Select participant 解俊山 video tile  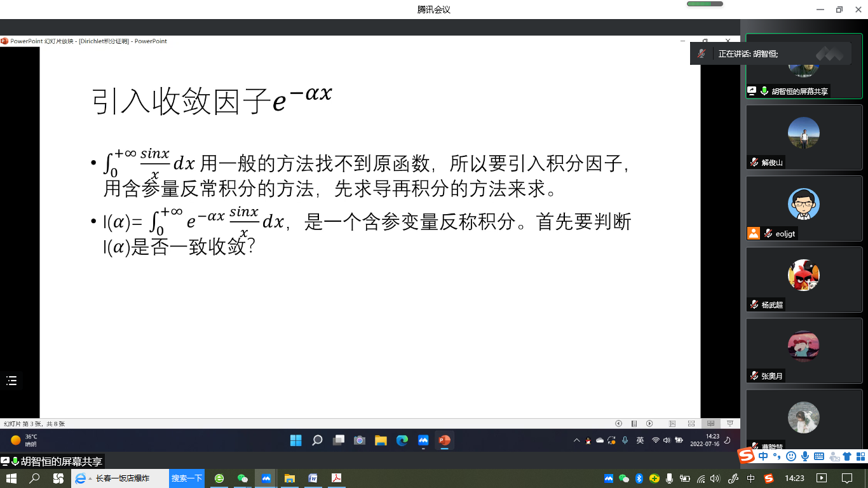(x=803, y=137)
